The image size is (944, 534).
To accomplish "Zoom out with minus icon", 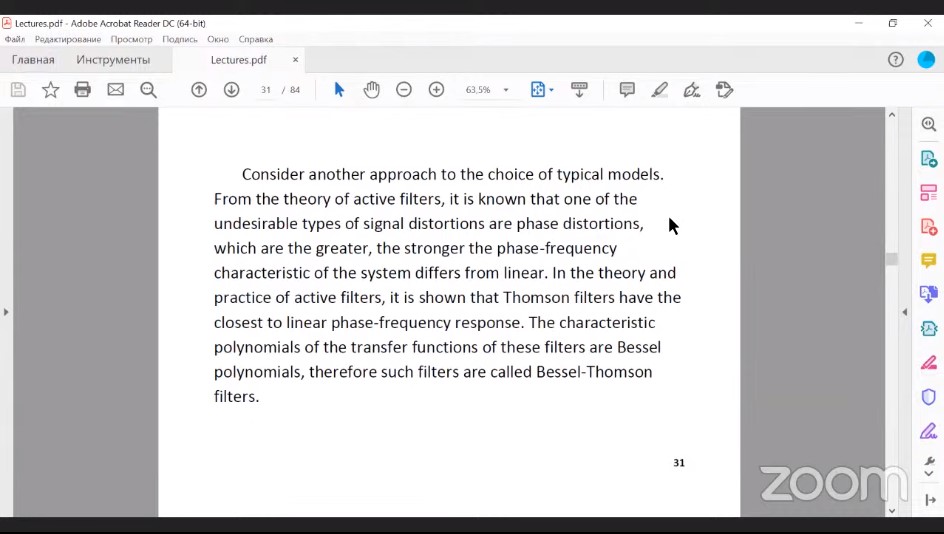I will point(404,90).
